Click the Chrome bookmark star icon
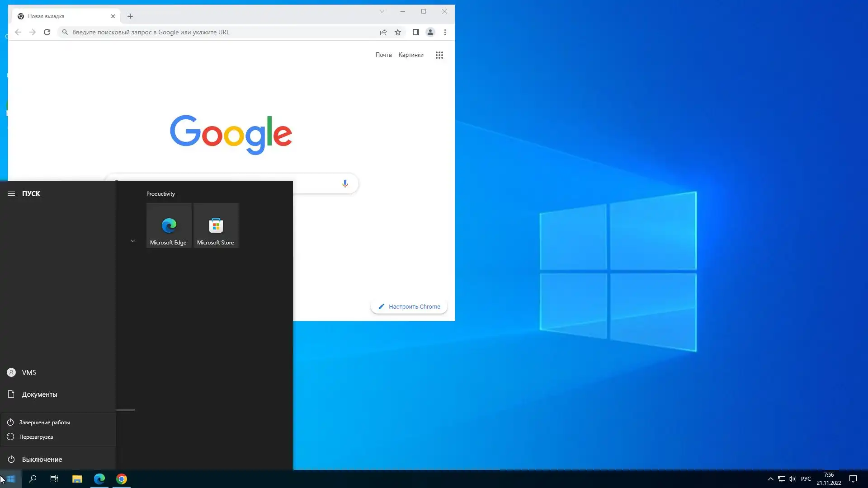The image size is (868, 488). coord(398,32)
